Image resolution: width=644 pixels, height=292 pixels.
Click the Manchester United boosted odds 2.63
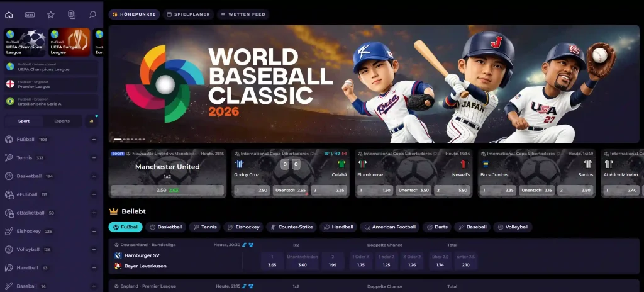coord(167,191)
